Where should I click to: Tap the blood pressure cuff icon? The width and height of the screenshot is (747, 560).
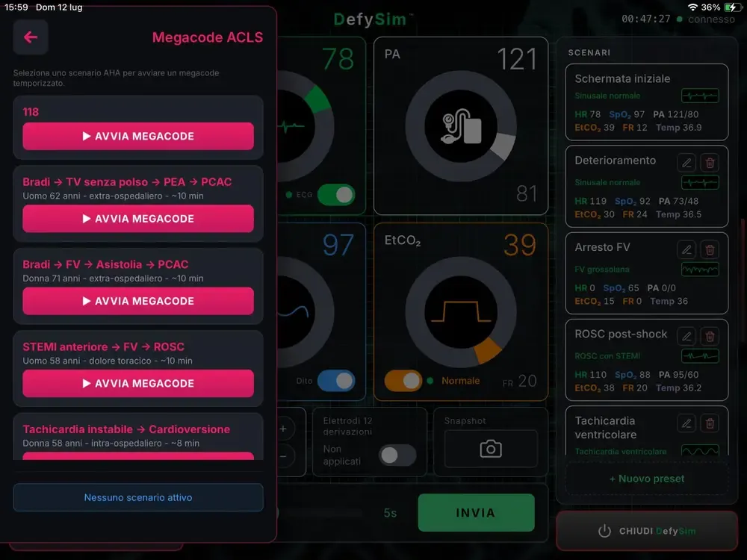pyautogui.click(x=461, y=126)
